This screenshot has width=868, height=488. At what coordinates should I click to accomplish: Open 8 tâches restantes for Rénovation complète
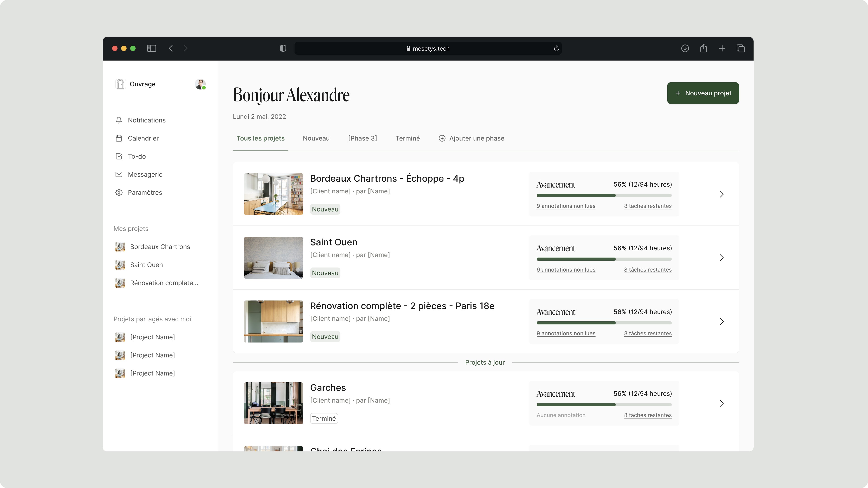pos(648,333)
